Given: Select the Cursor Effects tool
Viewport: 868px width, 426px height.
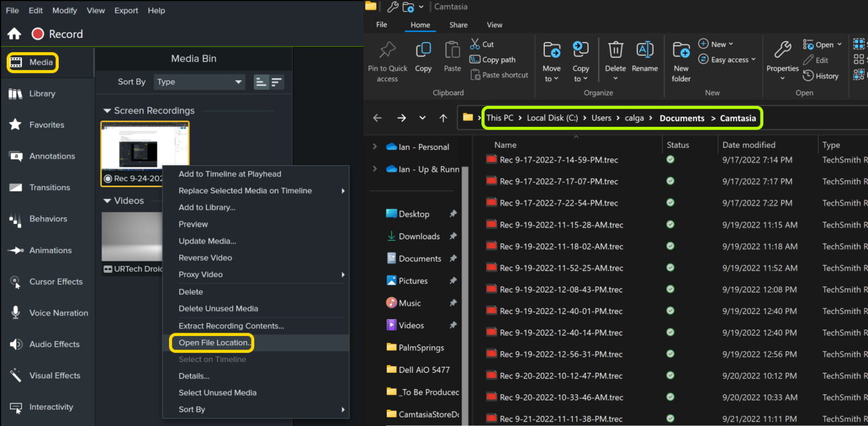Looking at the screenshot, I should click(x=55, y=281).
